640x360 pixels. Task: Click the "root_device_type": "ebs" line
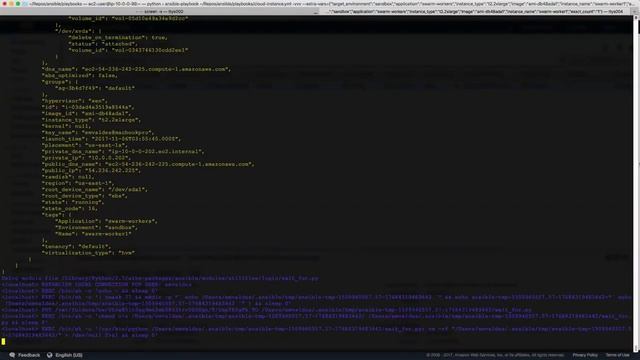[x=84, y=196]
